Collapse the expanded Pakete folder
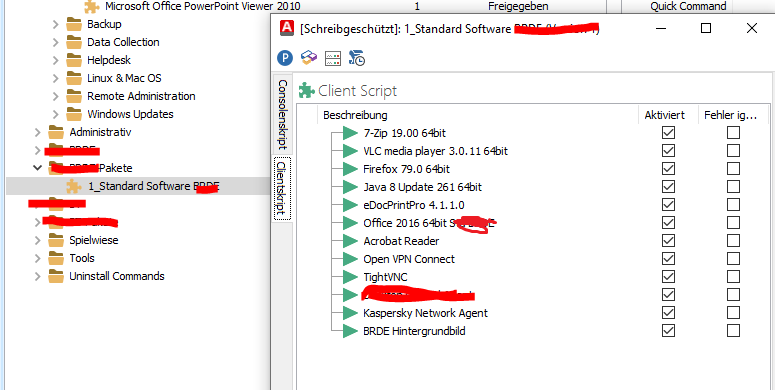This screenshot has height=390, width=775. [38, 168]
